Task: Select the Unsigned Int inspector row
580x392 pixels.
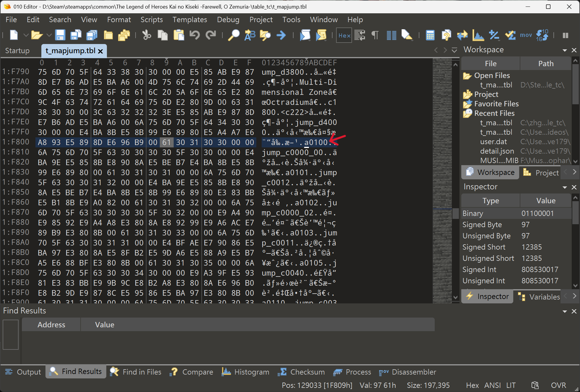Action: (516, 281)
